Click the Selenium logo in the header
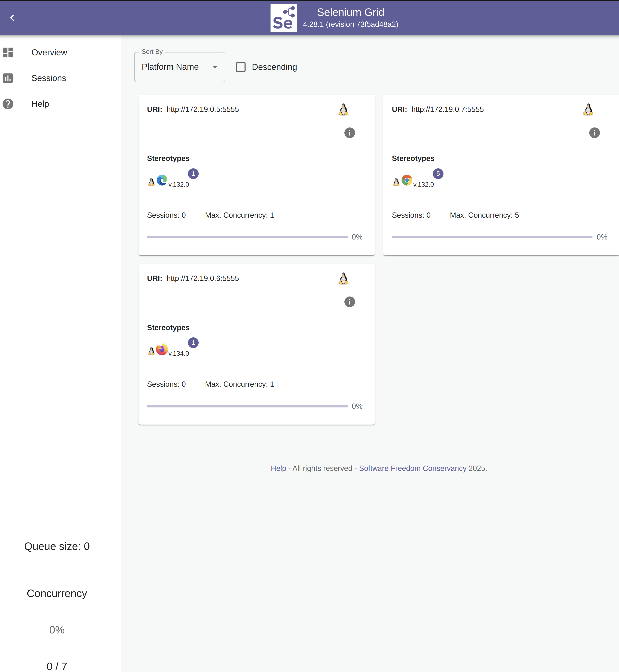 (x=283, y=18)
